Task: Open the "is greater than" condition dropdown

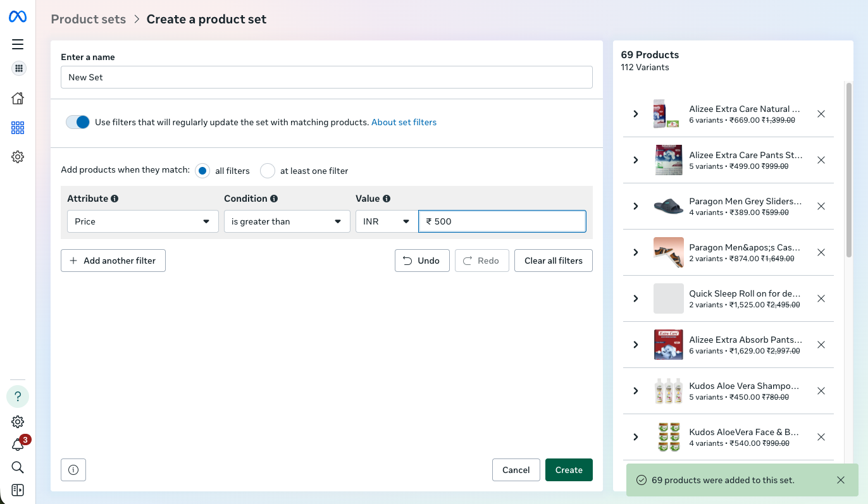Action: [287, 221]
